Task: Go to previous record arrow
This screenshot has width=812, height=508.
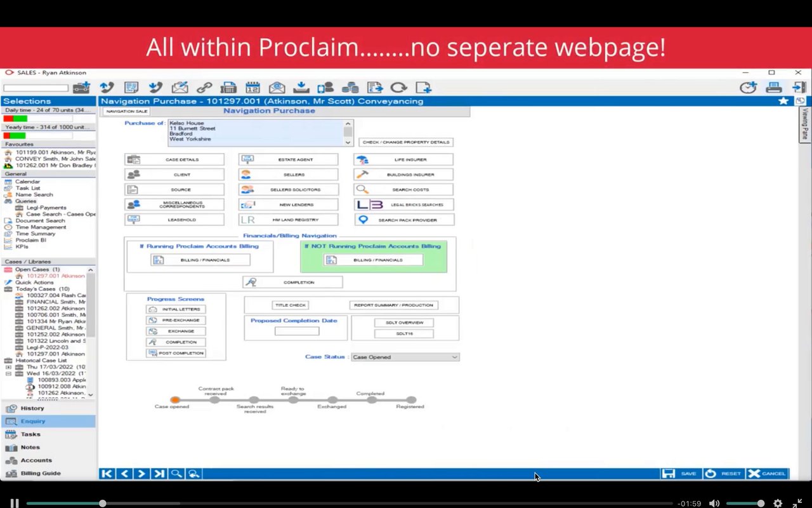Action: [124, 474]
